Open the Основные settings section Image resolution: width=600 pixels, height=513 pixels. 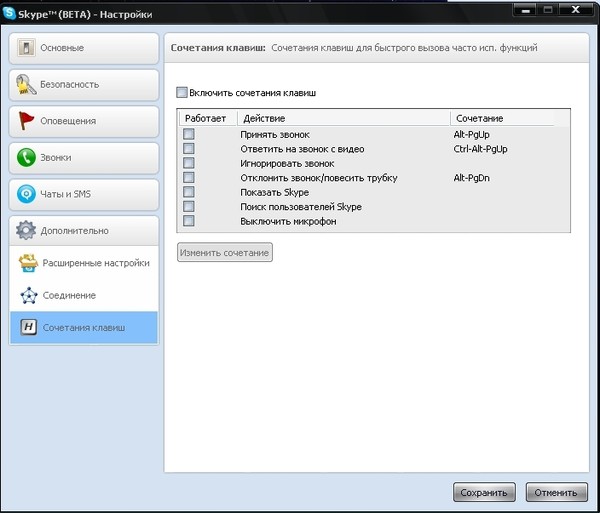click(x=84, y=48)
